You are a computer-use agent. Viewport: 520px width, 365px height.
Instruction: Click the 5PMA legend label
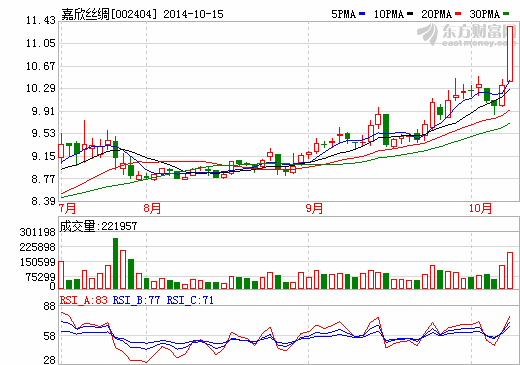coord(343,14)
